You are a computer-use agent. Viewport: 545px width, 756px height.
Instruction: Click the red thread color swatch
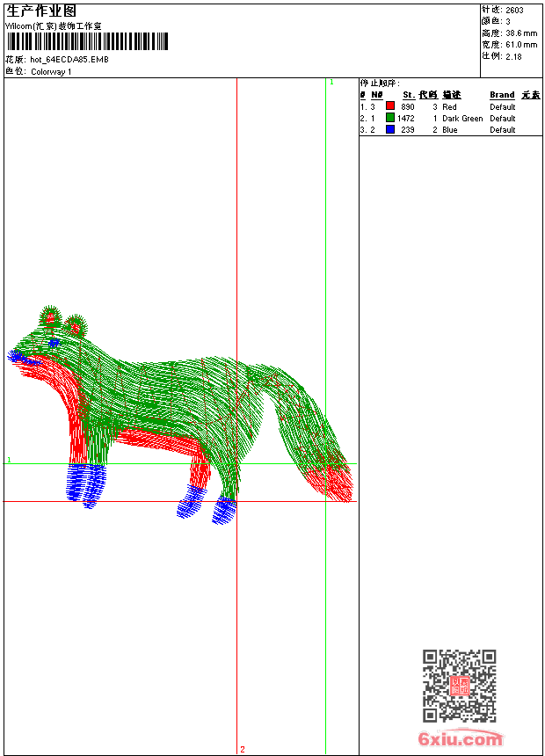(x=390, y=106)
